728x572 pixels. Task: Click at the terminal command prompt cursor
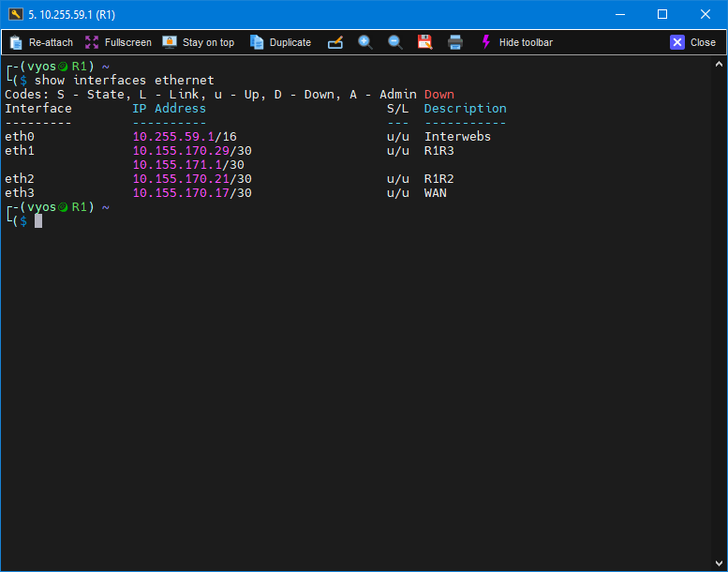(x=38, y=221)
